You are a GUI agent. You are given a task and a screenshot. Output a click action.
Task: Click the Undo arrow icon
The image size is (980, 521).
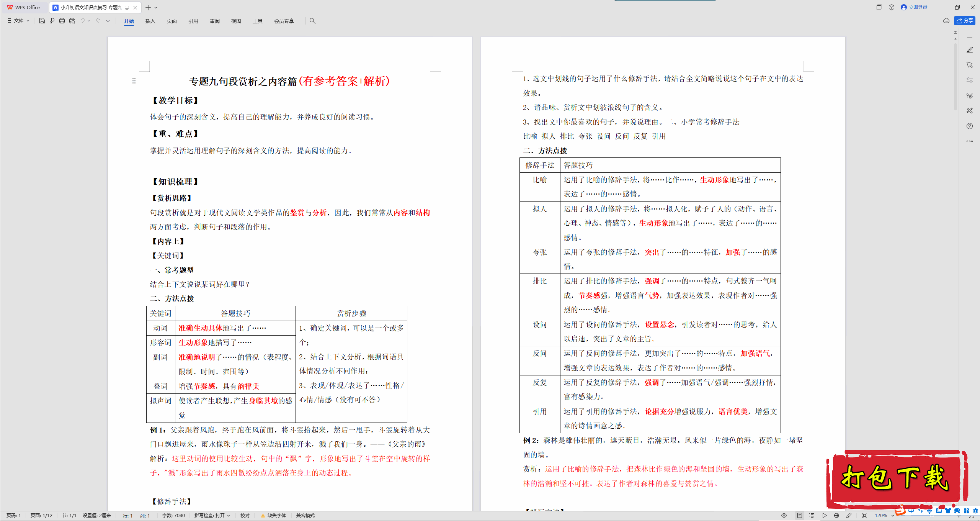tap(82, 21)
